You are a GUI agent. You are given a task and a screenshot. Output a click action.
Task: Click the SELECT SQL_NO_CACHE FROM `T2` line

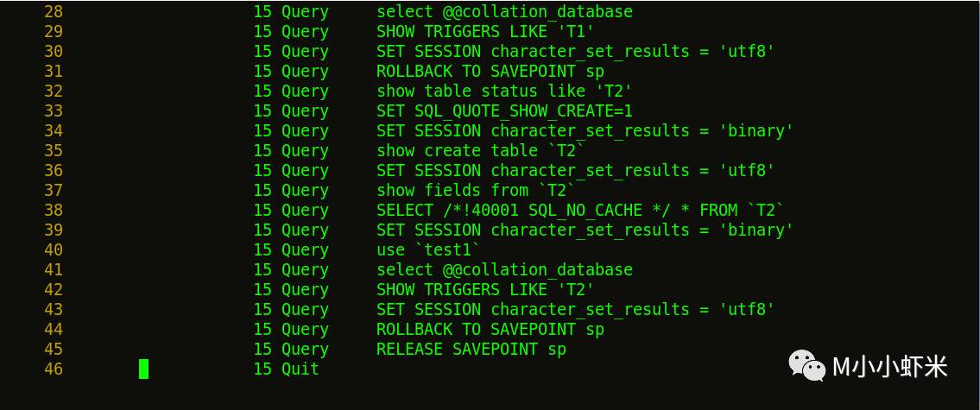(x=580, y=210)
